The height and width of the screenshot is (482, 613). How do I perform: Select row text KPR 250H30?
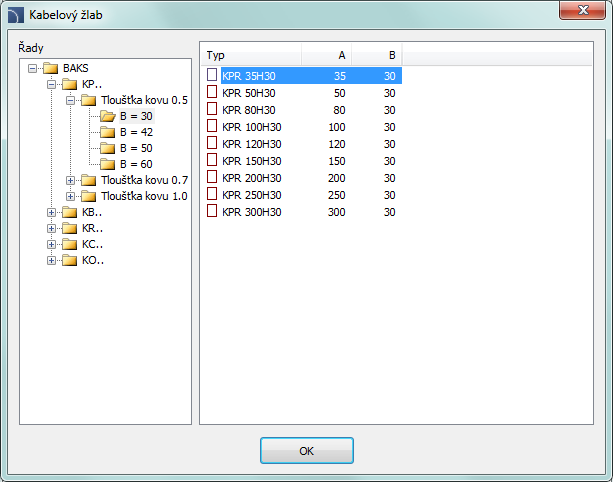coord(252,195)
